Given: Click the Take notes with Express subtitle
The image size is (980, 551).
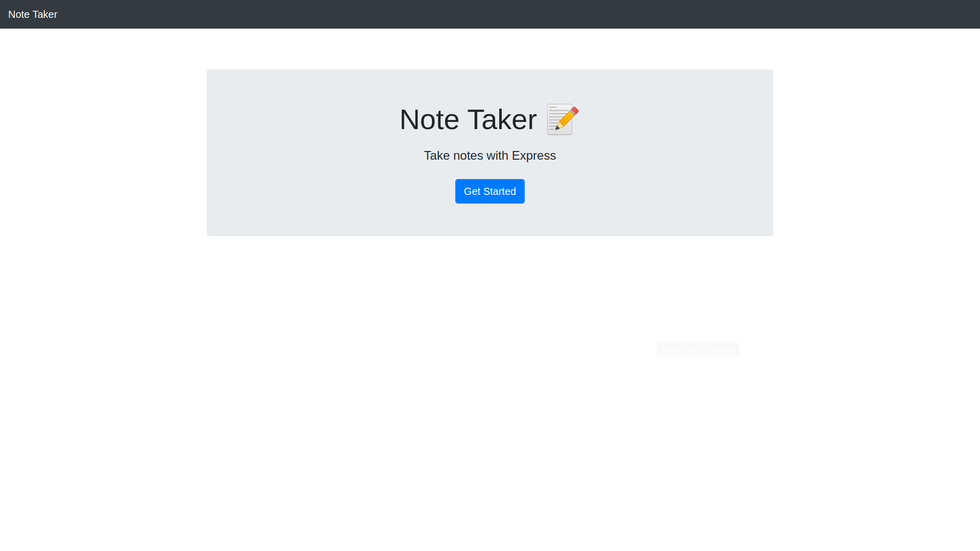Looking at the screenshot, I should point(490,156).
